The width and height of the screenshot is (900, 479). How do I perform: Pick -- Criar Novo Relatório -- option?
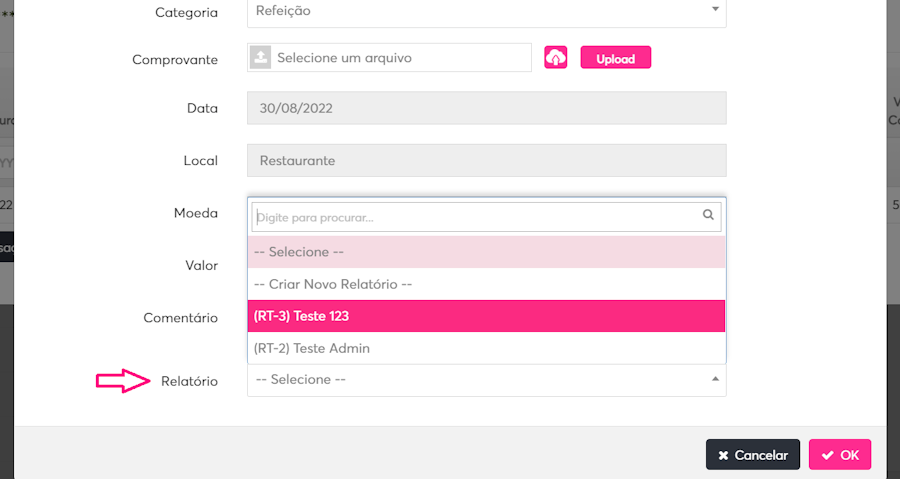click(486, 284)
